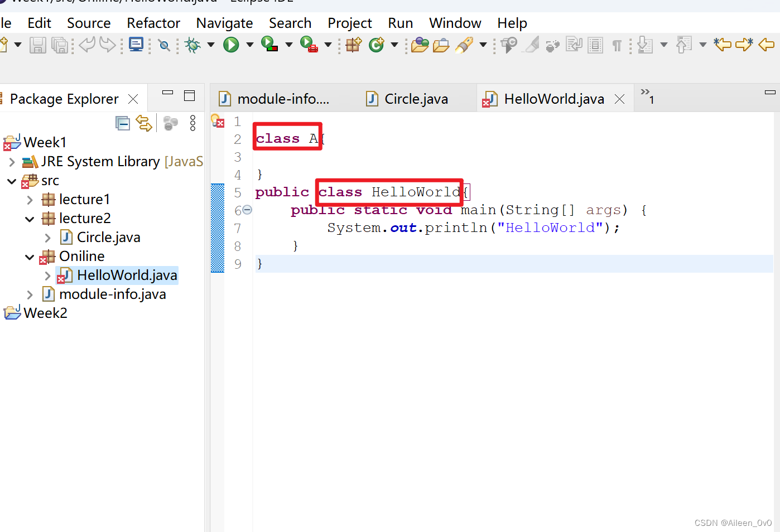Open the Run dropdown arrow
Image resolution: width=780 pixels, height=532 pixels.
pyautogui.click(x=250, y=45)
